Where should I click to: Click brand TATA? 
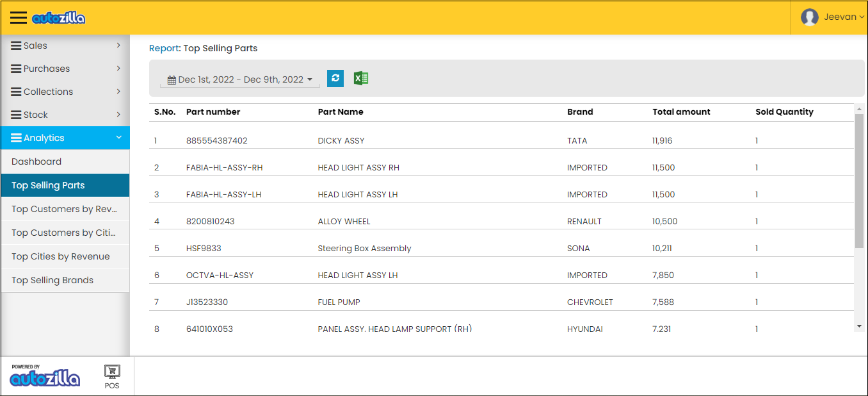[577, 140]
